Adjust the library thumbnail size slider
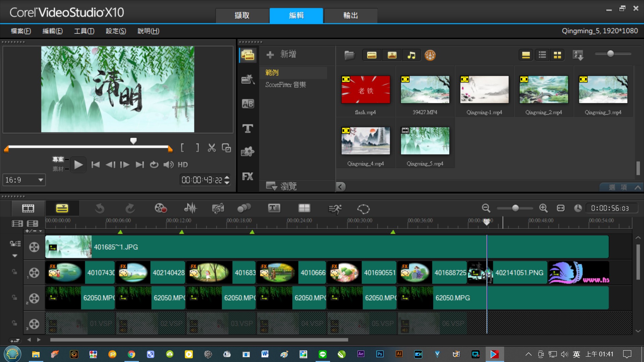Image resolution: width=644 pixels, height=362 pixels. click(x=611, y=54)
